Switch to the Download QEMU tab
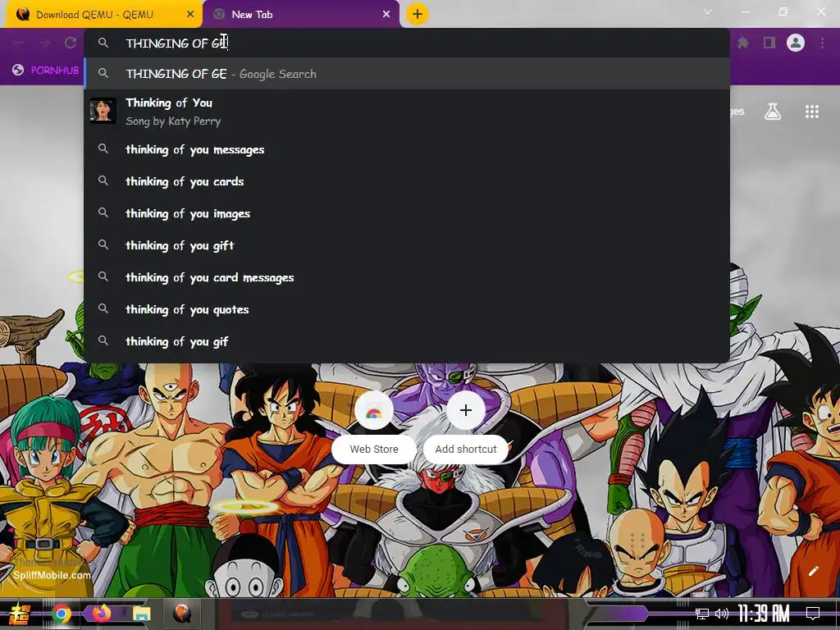 pyautogui.click(x=104, y=15)
